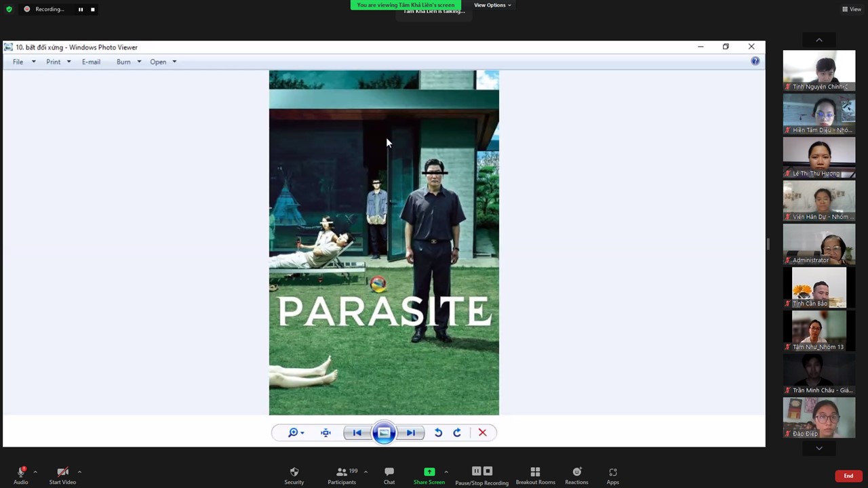Expand video options arrow
The height and width of the screenshot is (488, 868).
pyautogui.click(x=79, y=472)
